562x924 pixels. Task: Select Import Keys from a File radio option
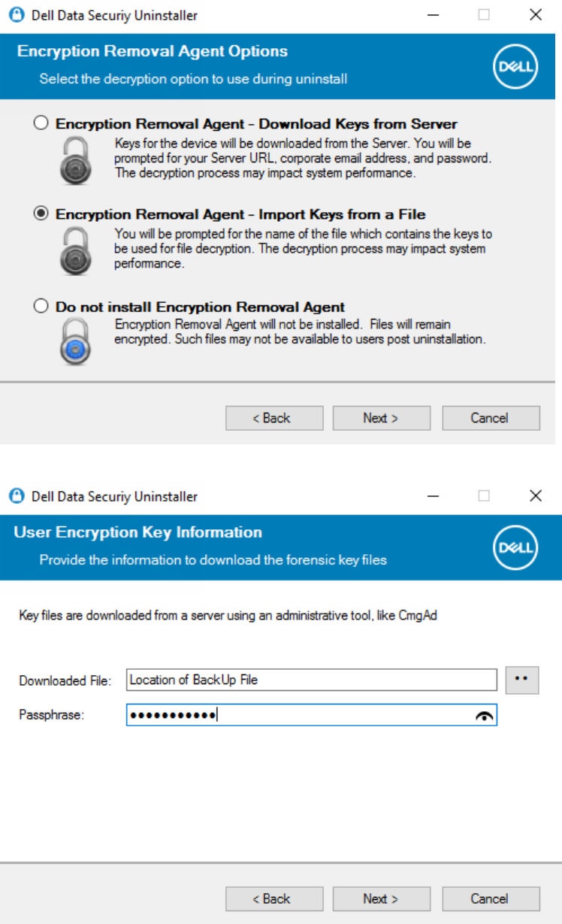(41, 214)
